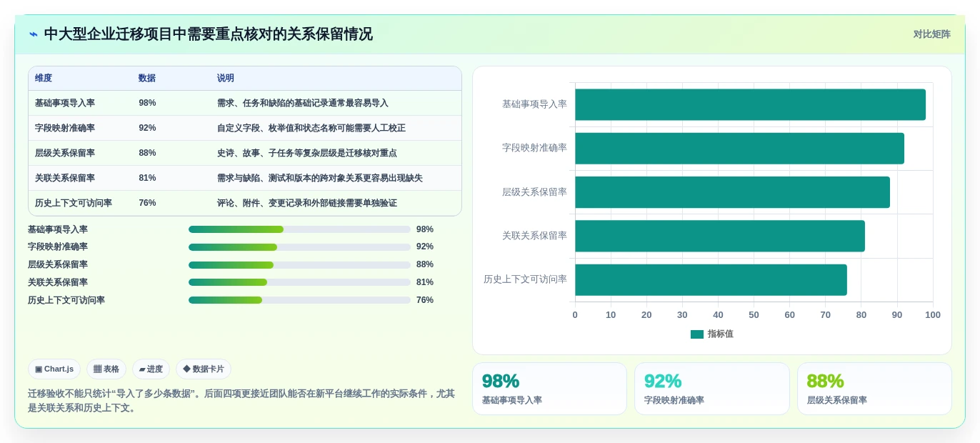
Task: Select the 98% 基础事项导入率 stat card
Action: click(x=549, y=389)
